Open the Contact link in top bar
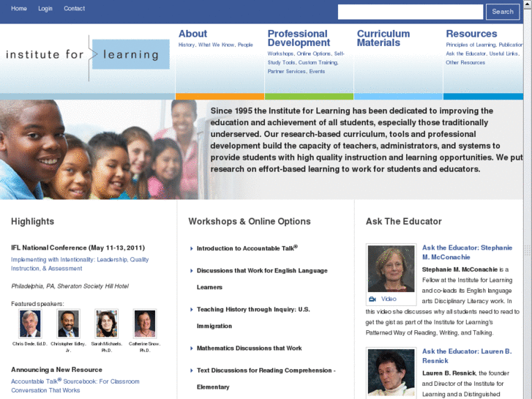532x399 pixels. 75,9
